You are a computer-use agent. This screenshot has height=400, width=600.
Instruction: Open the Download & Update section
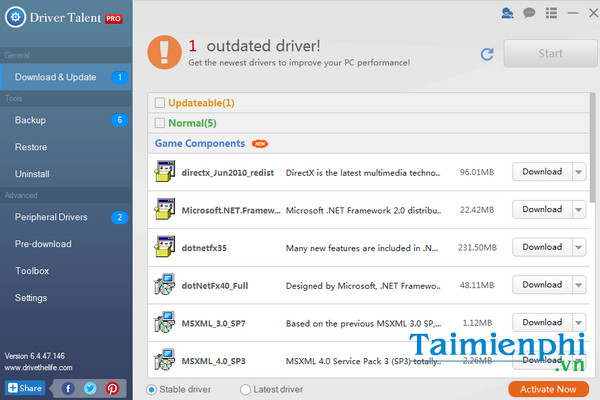(66, 77)
